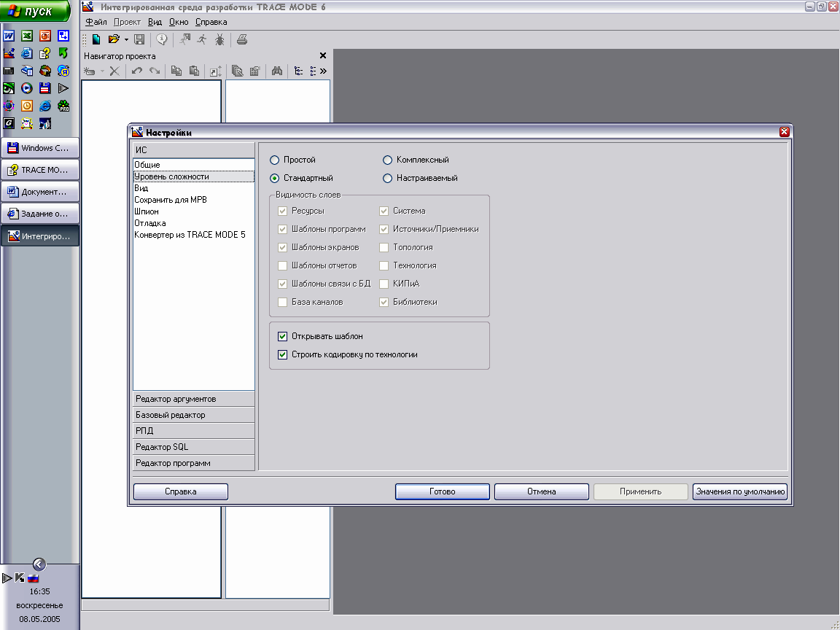This screenshot has width=840, height=630.
Task: Click the create component icon in Navigator
Action: coord(90,71)
